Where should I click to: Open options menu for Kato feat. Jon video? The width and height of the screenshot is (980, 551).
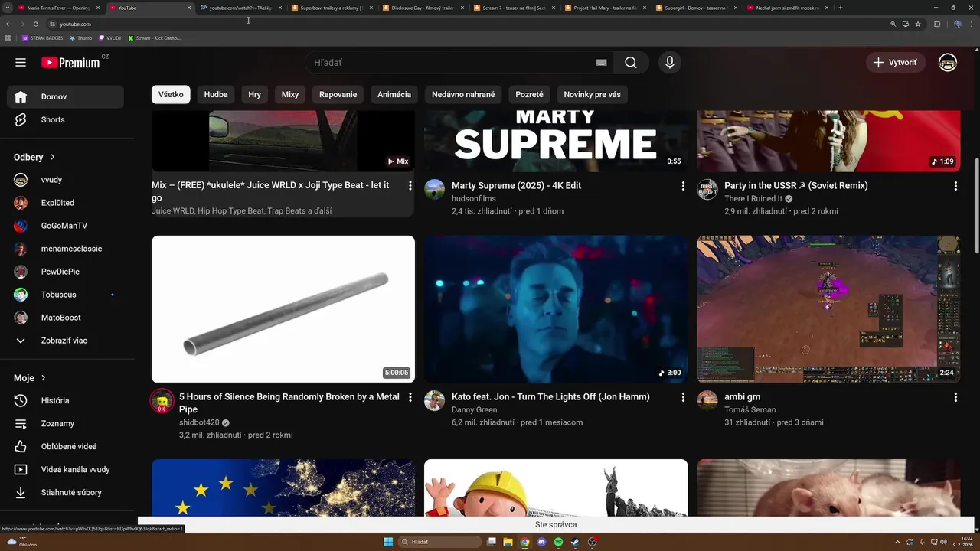683,397
